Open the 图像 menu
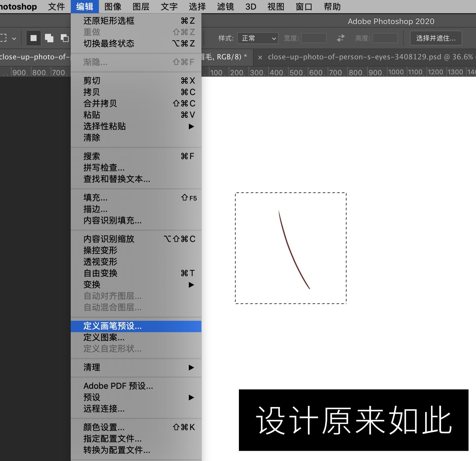 [x=113, y=7]
